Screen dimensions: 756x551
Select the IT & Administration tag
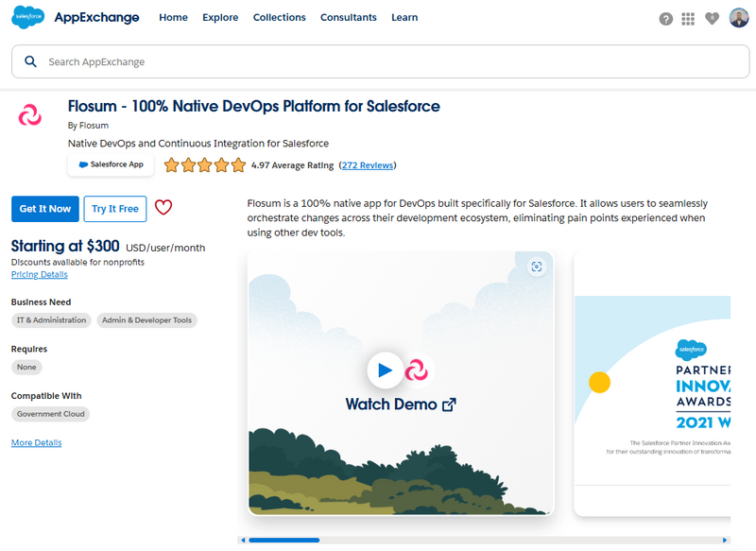pyautogui.click(x=51, y=320)
